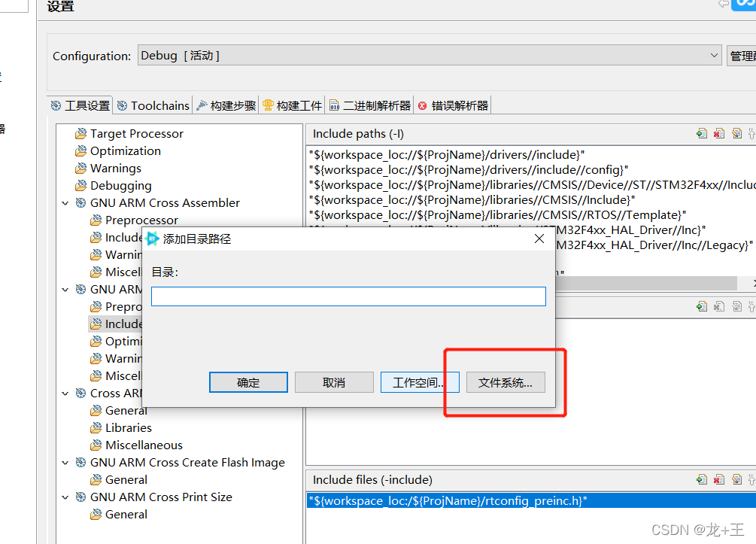
Task: Add a new Include paths (-I) entry
Action: pos(702,134)
